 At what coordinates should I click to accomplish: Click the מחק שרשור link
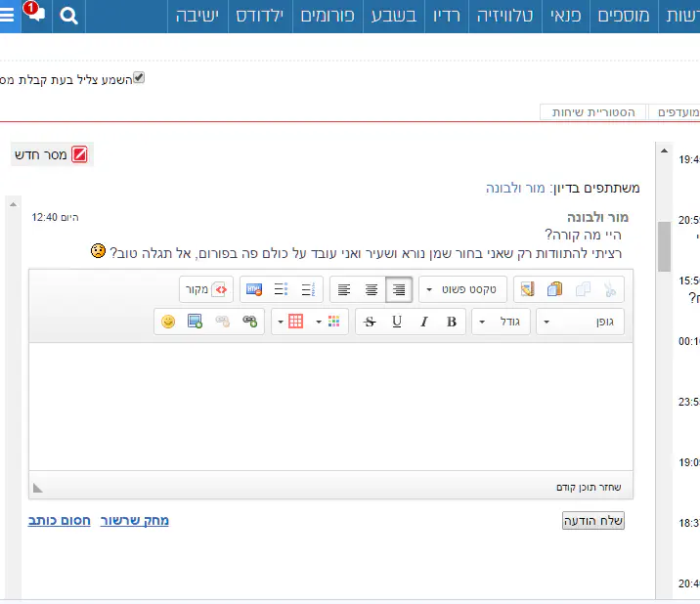pos(135,521)
